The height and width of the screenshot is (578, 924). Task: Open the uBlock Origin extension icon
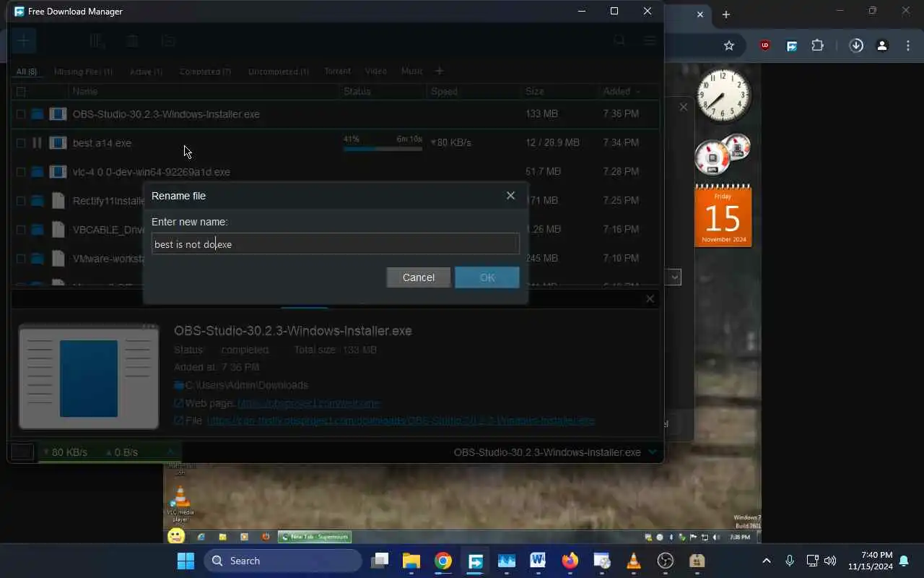(x=765, y=46)
